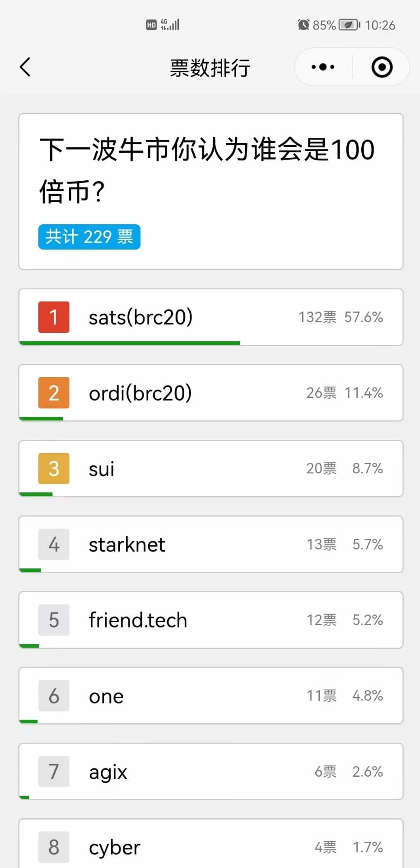Image resolution: width=420 pixels, height=868 pixels.
Task: Select the yellow rank 3 badge
Action: (54, 469)
